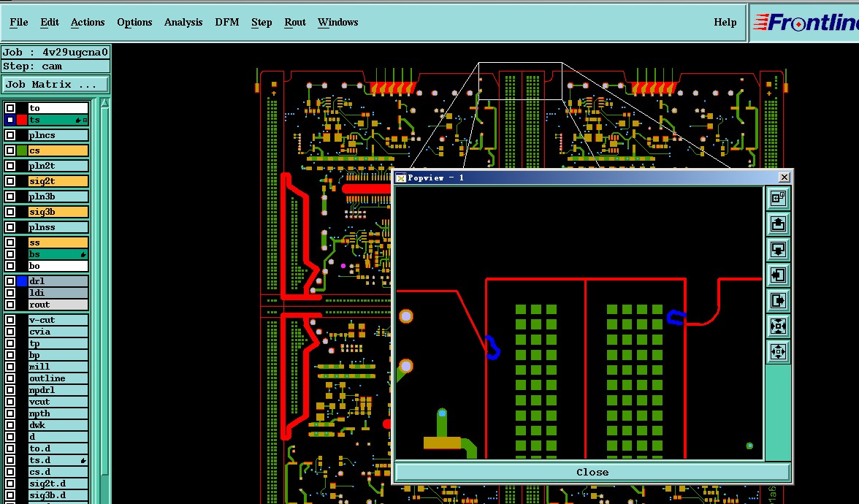This screenshot has height=504, width=859.
Task: Click the Popview zoom-in inward-arrows icon
Action: (x=778, y=326)
